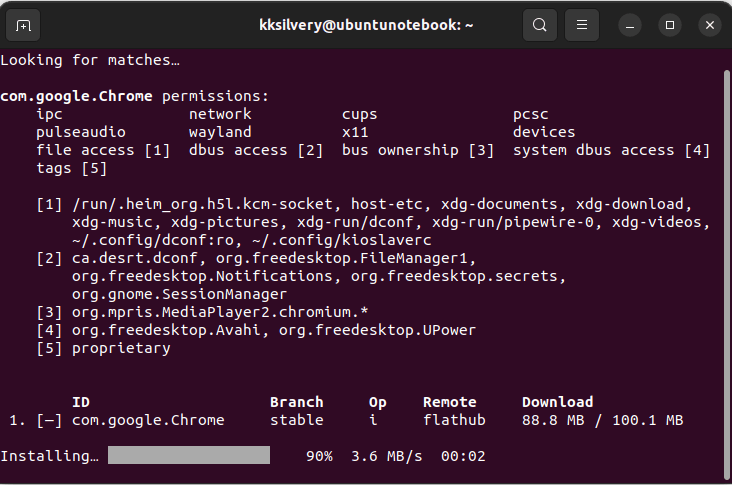Close the terminal window

click(710, 25)
